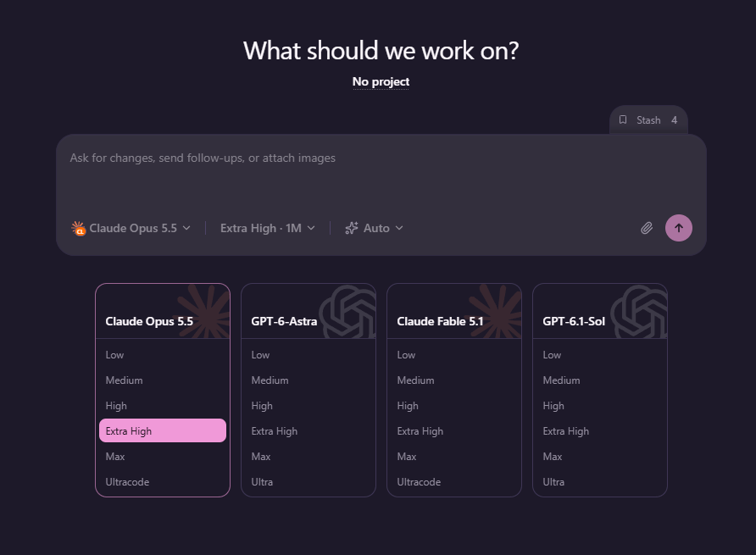
Task: Choose Extra High under GPT-6-Astra
Action: [x=309, y=431]
